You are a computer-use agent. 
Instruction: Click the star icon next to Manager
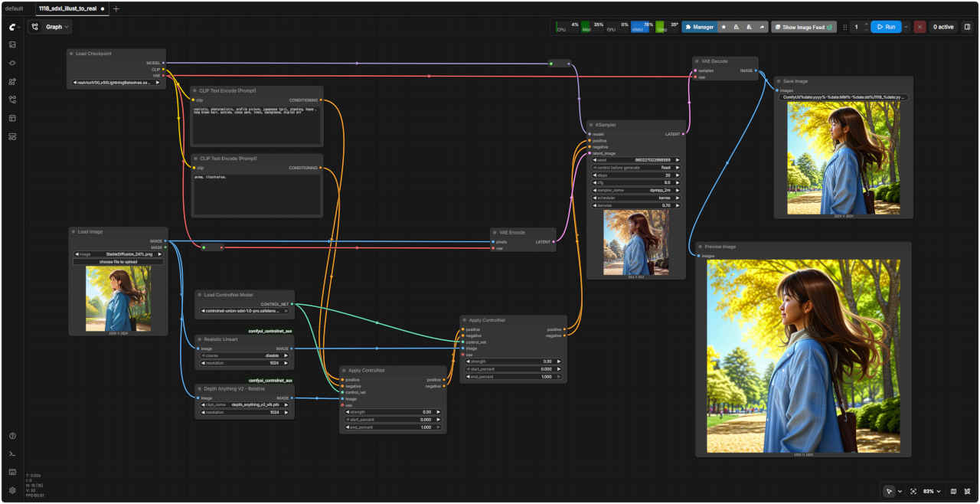tap(725, 27)
